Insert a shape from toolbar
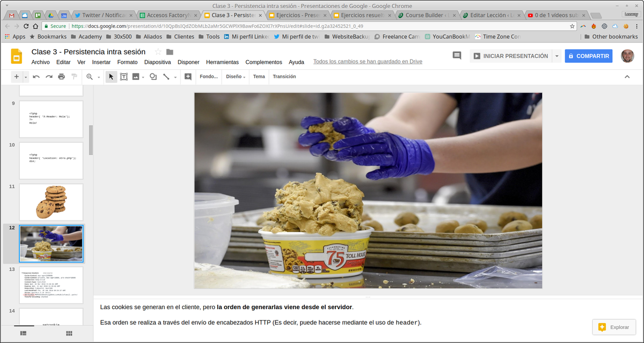644x343 pixels. point(153,77)
